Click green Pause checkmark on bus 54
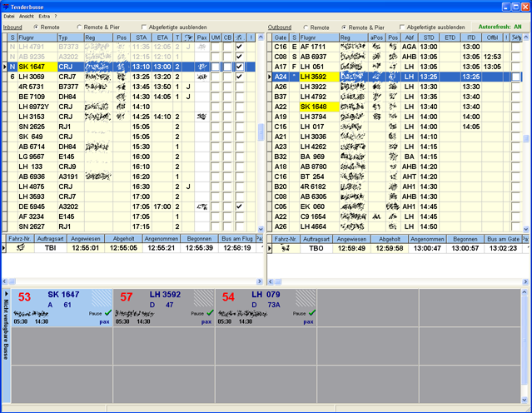The width and height of the screenshot is (532, 413). [x=312, y=312]
